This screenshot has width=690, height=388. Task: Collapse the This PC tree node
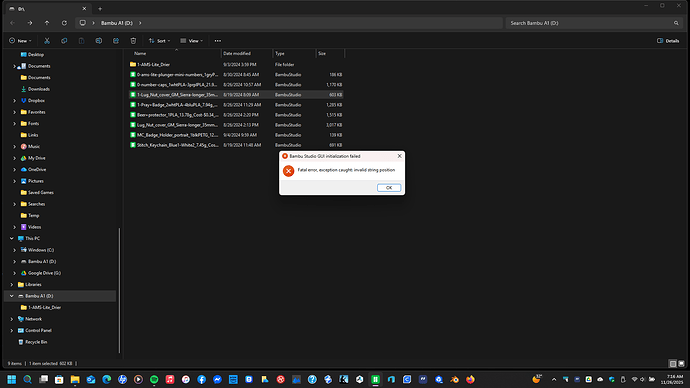[11, 238]
